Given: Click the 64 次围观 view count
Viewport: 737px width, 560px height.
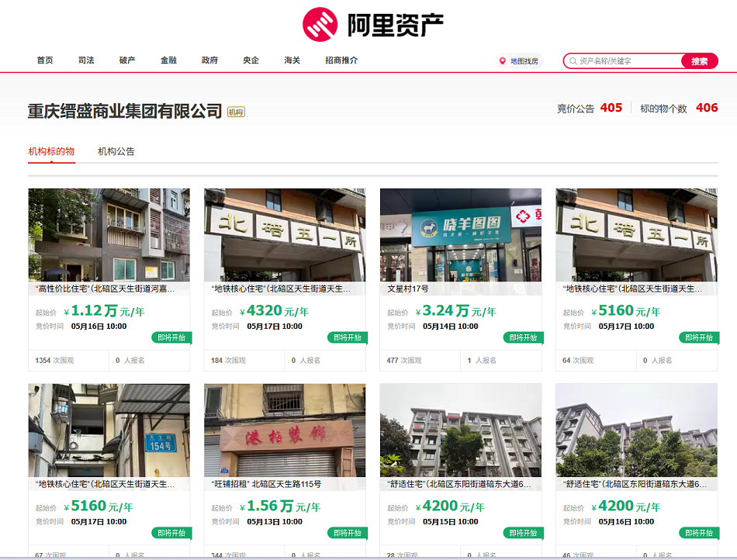Looking at the screenshot, I should 578,361.
